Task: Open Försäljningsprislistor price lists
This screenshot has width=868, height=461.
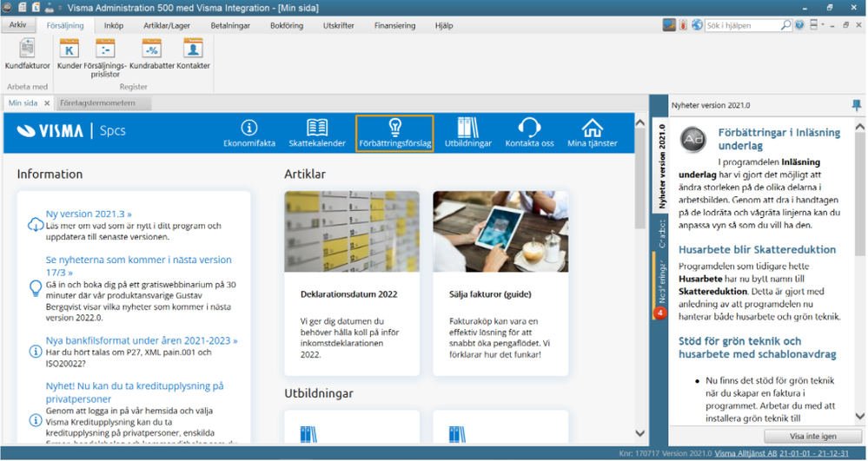Action: (105, 57)
